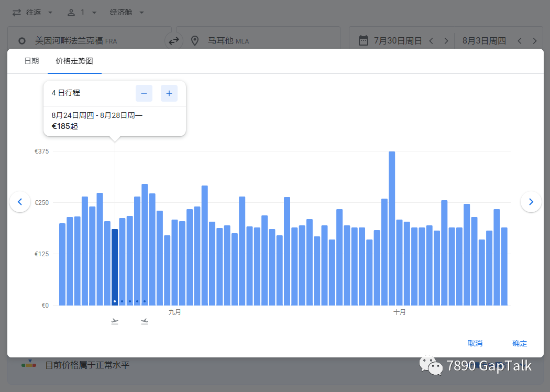Select the 价格走势图 tab
The image size is (550, 392).
click(x=74, y=61)
